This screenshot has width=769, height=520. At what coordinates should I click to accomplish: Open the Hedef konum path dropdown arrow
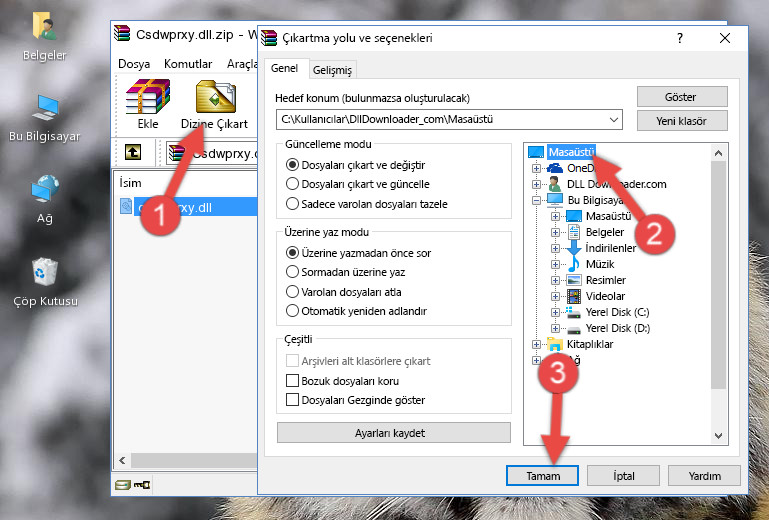pyautogui.click(x=614, y=120)
